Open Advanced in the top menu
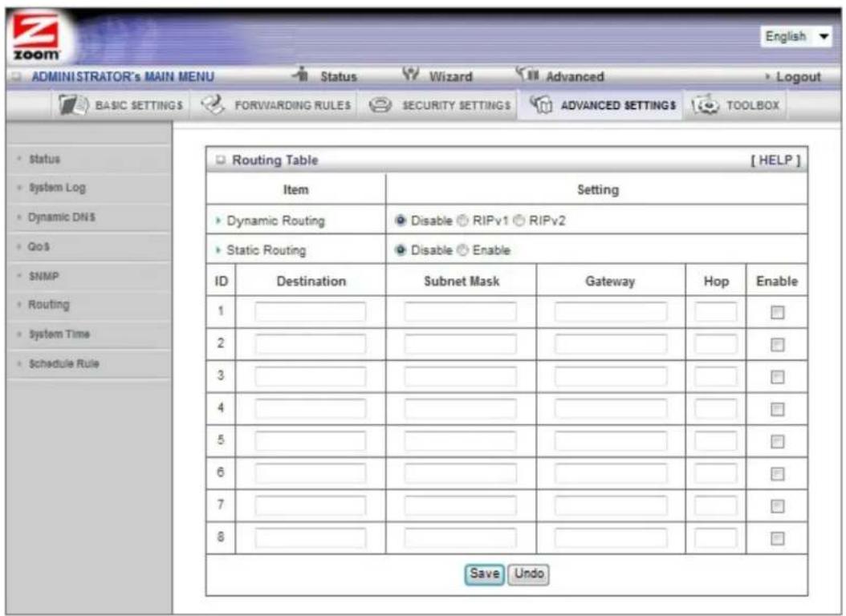Screen dimensions: 846x616 pyautogui.click(x=575, y=76)
